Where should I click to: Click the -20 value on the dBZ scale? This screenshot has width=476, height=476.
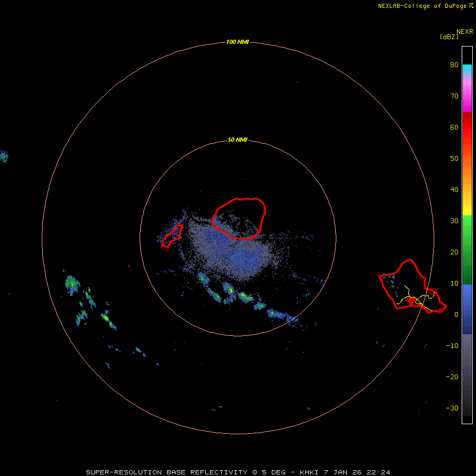point(452,377)
